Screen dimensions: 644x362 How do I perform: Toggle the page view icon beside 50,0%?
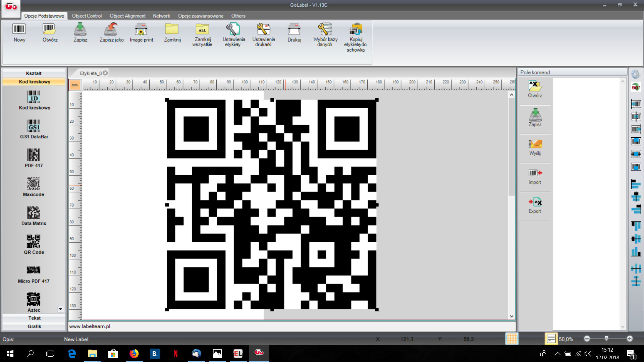tap(551, 339)
